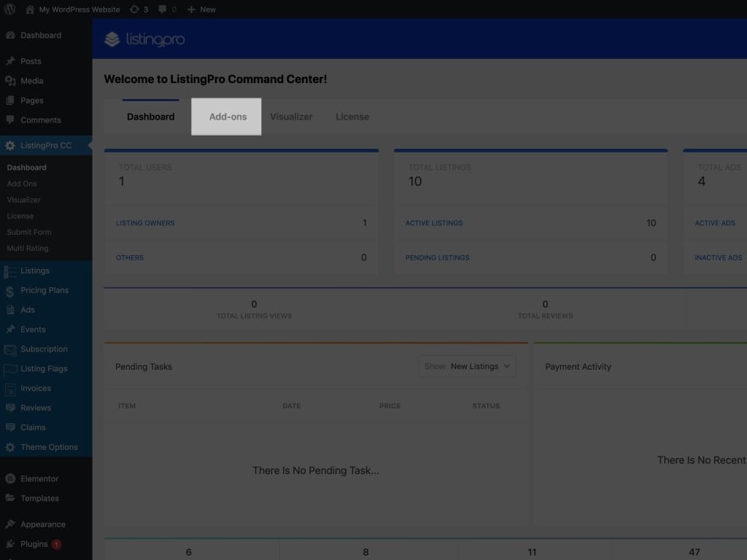This screenshot has width=747, height=560.
Task: Click the plus icon next to New
Action: point(191,9)
